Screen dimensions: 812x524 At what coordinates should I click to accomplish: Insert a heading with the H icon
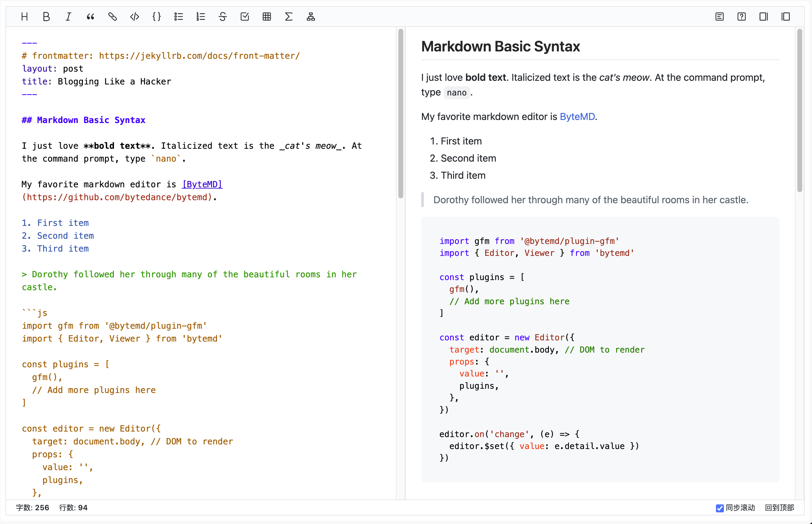tap(24, 16)
